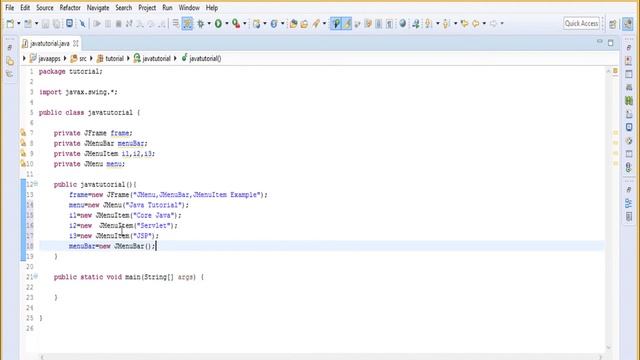Screen dimensions: 640x360
Task: Click inside the empty main method line 22
Action: click(322, 287)
